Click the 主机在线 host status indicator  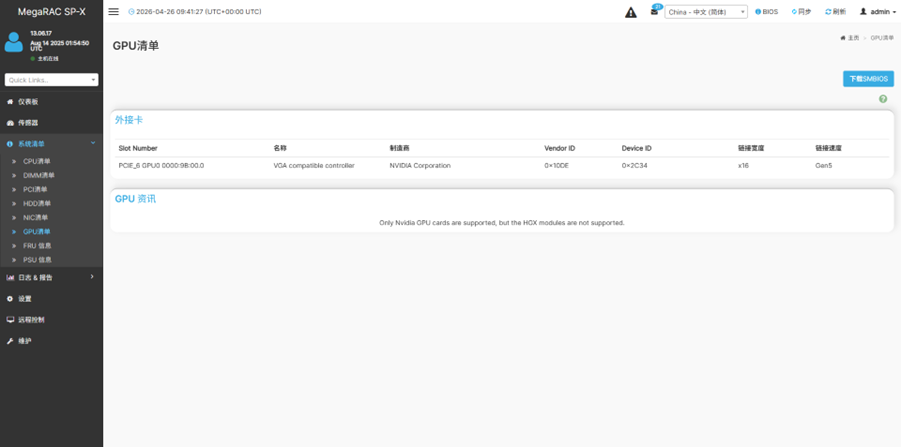[45, 59]
